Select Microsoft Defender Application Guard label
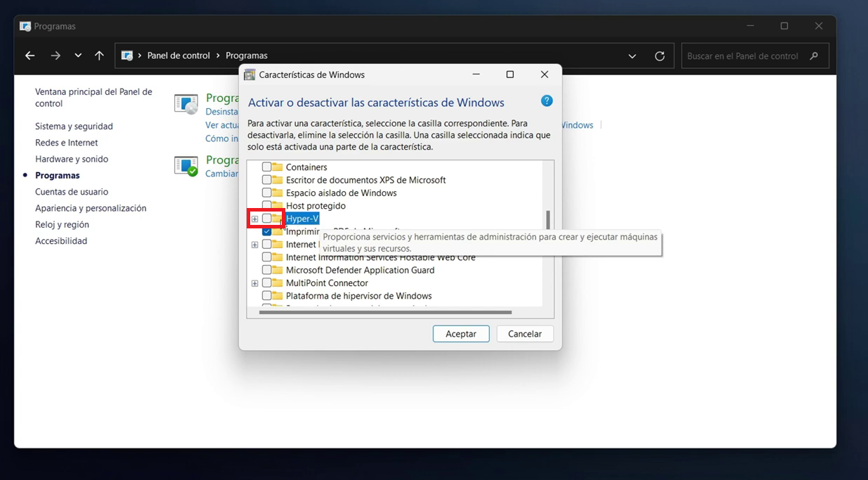The image size is (868, 480). point(360,270)
